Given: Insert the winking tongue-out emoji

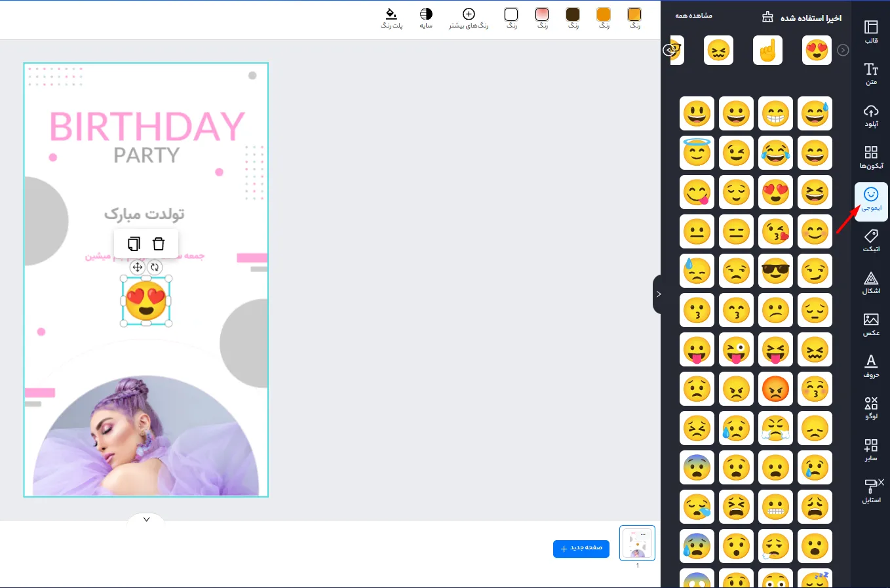Looking at the screenshot, I should coord(736,349).
